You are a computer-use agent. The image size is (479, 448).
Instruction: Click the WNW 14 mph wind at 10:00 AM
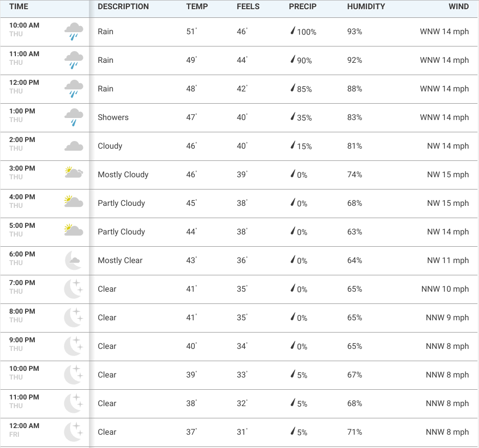444,32
